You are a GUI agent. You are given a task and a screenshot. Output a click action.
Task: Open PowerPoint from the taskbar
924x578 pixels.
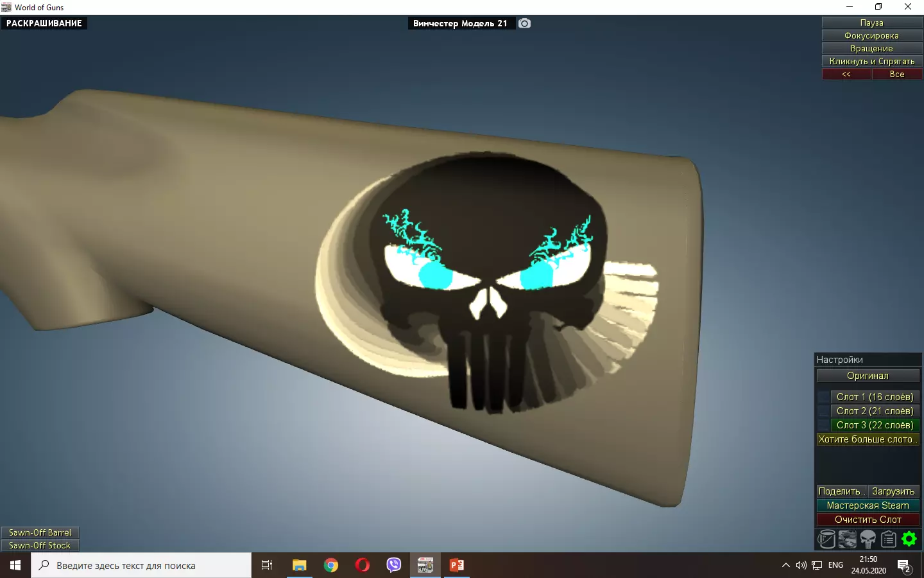457,565
